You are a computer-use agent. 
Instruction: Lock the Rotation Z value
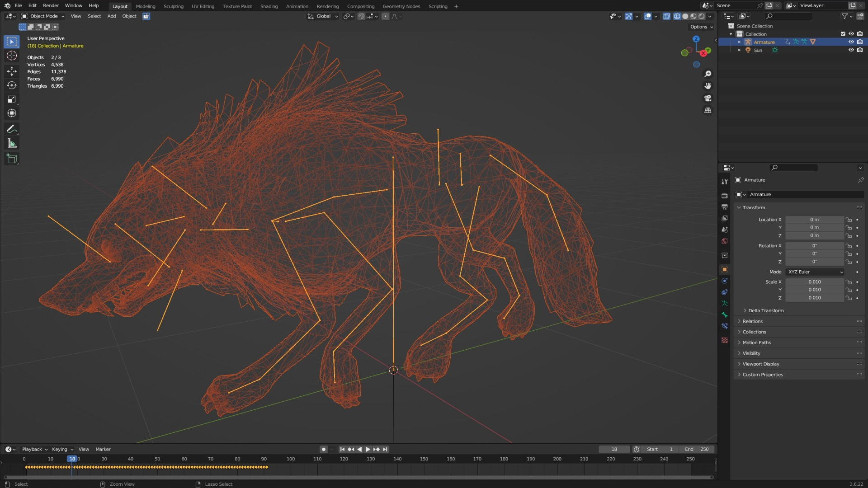(x=849, y=262)
